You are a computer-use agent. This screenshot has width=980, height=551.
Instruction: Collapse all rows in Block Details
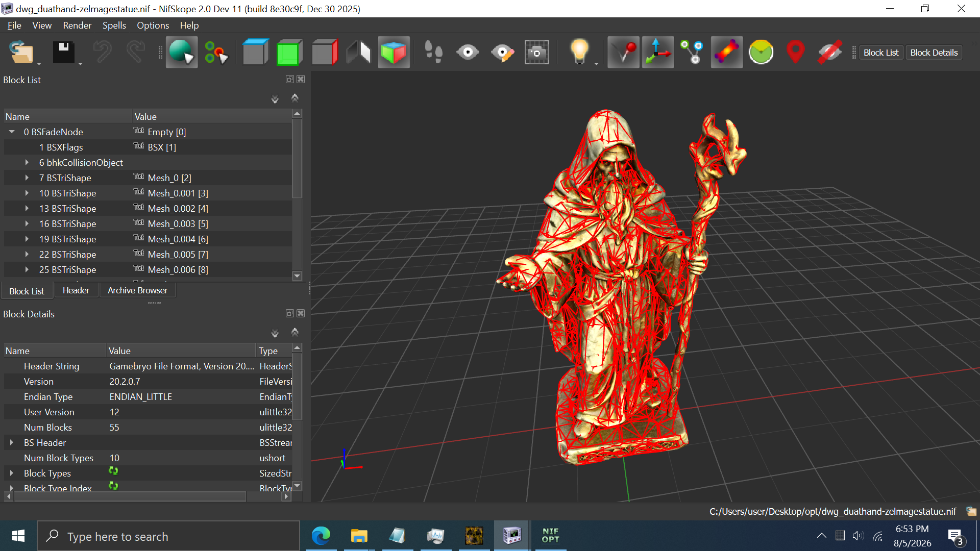point(295,332)
